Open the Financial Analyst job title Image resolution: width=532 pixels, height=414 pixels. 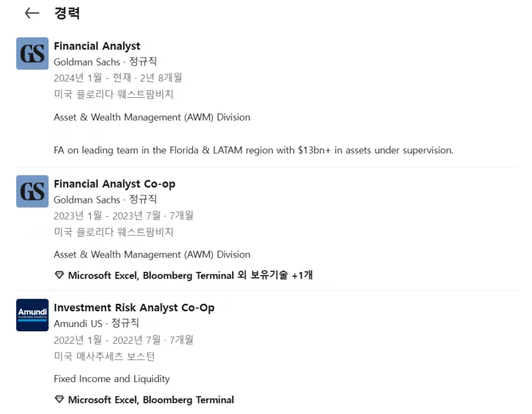[97, 46]
